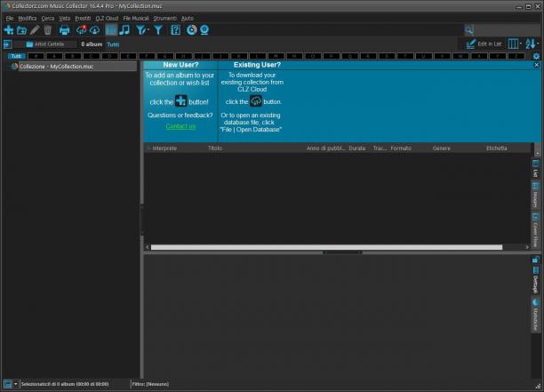544x392 pixels.
Task: Open the File Musicali menu
Action: click(x=136, y=18)
